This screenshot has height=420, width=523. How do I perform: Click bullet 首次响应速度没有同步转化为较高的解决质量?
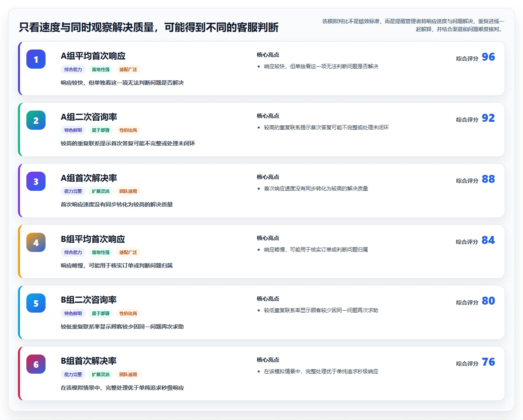pyautogui.click(x=316, y=189)
